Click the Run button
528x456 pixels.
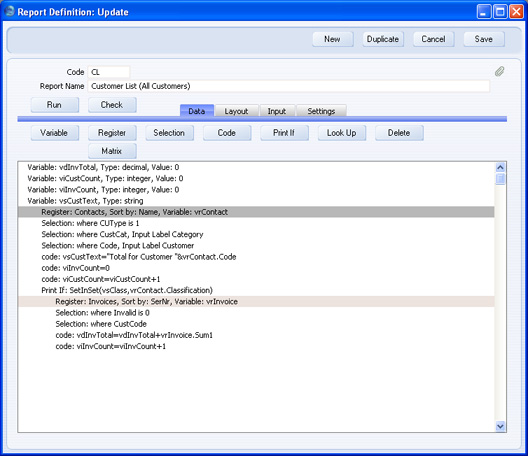(55, 105)
